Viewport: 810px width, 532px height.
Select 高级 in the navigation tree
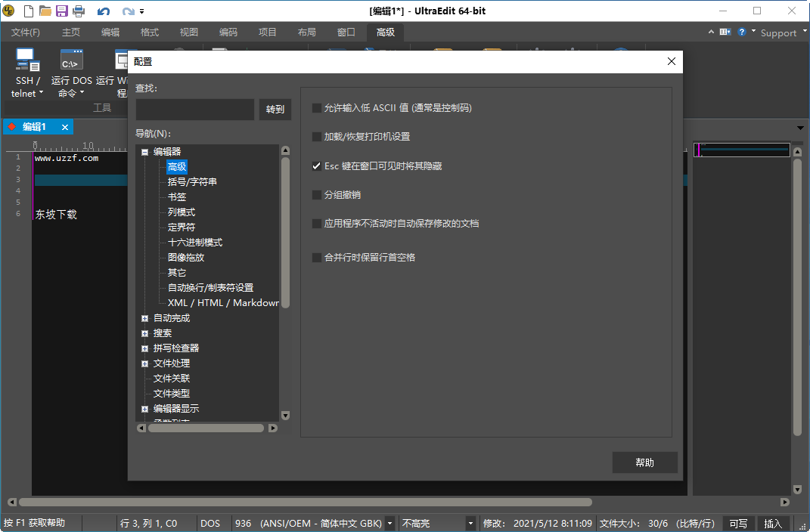point(177,167)
